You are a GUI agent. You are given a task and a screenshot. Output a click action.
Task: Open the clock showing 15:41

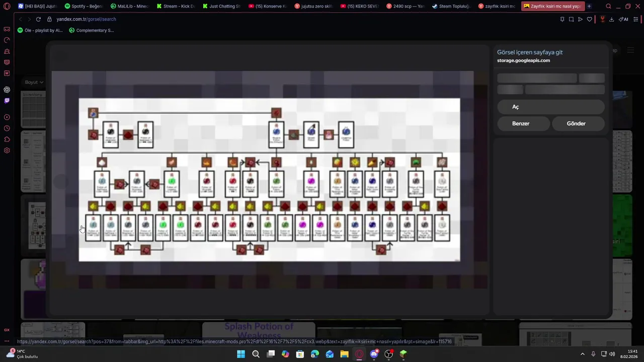pos(629,354)
